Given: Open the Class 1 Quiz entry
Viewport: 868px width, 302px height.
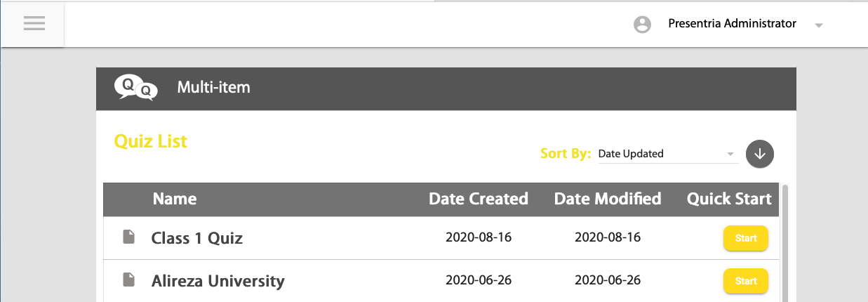Looking at the screenshot, I should 197,238.
